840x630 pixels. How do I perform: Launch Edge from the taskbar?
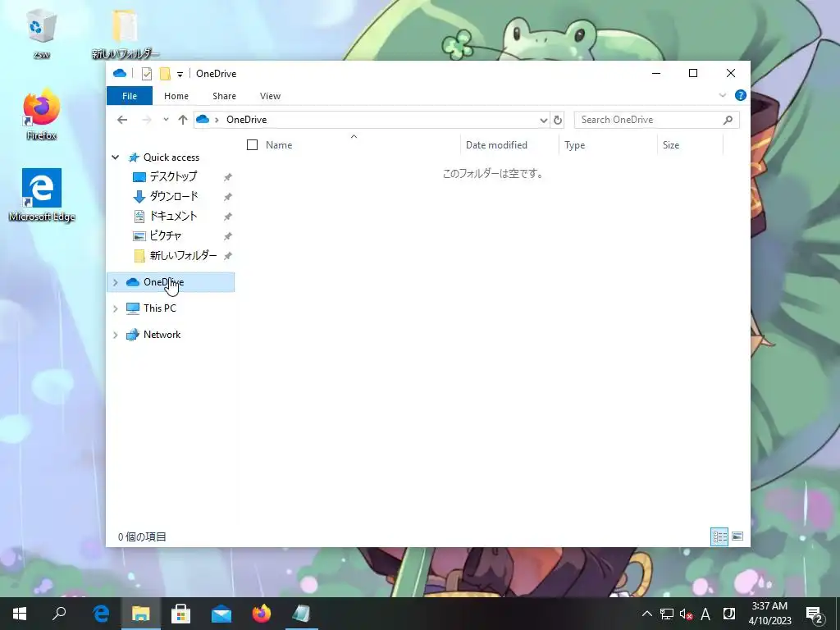[x=101, y=614]
